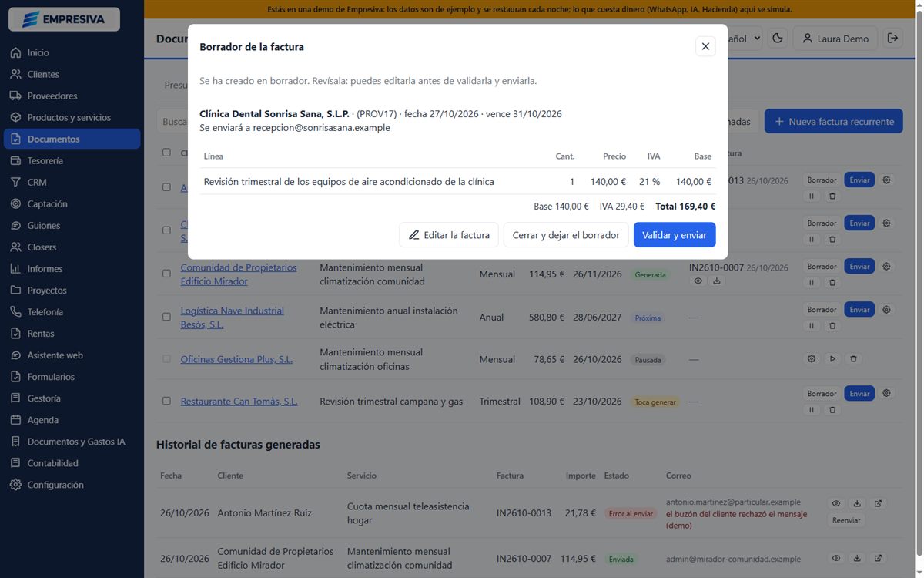Open the Restaurante Can Tomàs, S.L. client link
This screenshot has height=578, width=924.
tap(239, 402)
